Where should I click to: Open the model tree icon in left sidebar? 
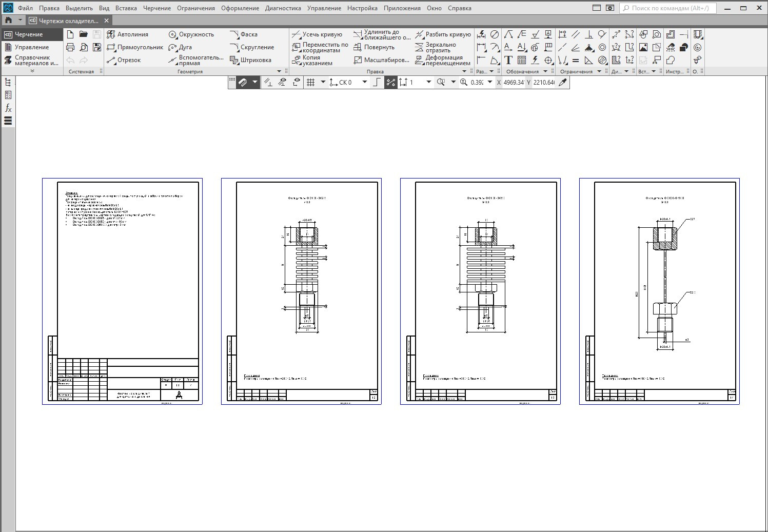(8, 82)
